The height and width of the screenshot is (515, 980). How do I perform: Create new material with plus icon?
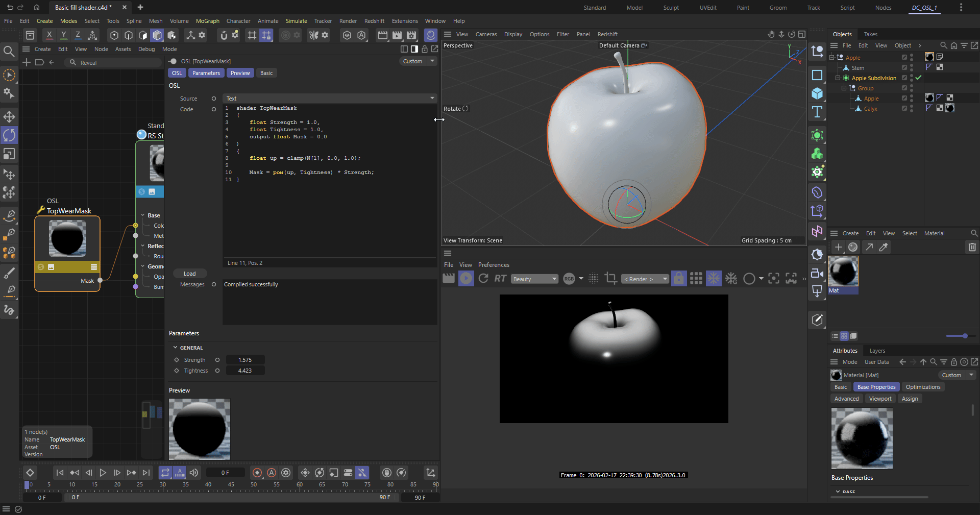(839, 247)
